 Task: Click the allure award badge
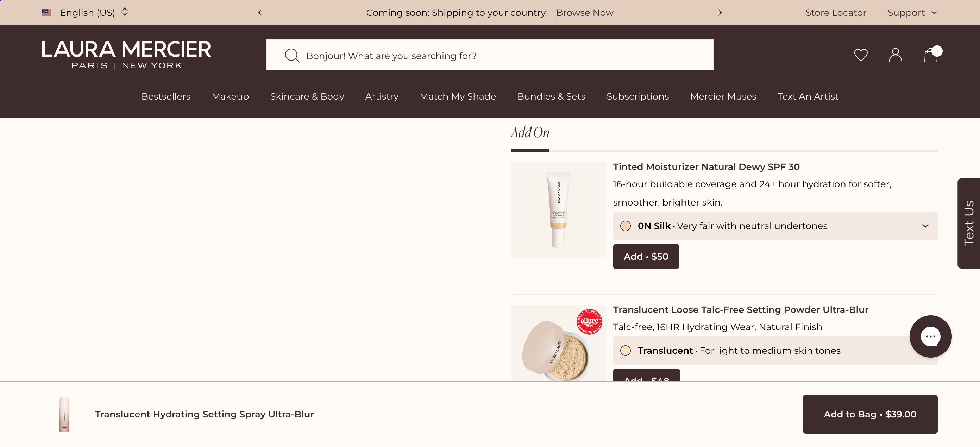click(x=589, y=321)
